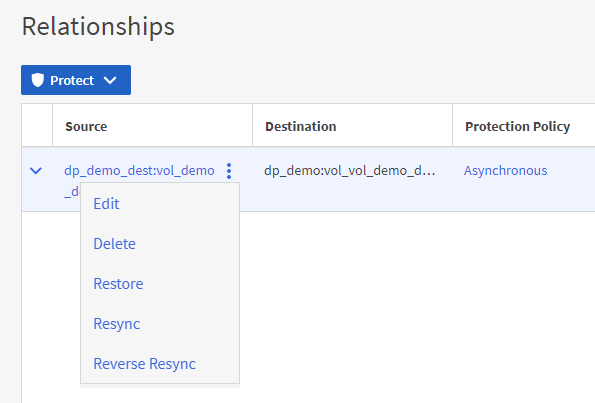Screen dimensions: 595x403
Task: Select Resync in the relationship menu
Action: point(116,324)
